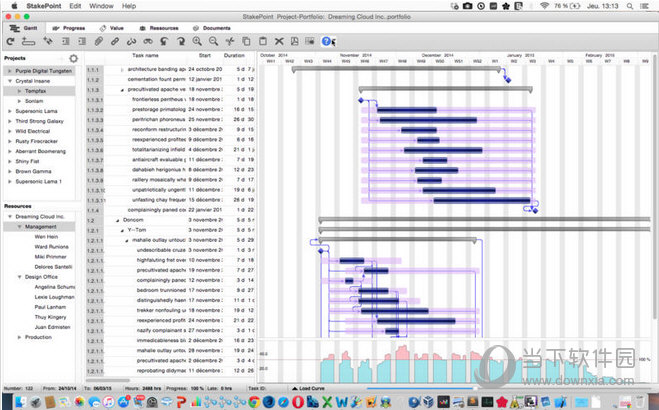Click the indent task toolbar icon
This screenshot has width=659, height=410.
pyautogui.click(x=82, y=41)
